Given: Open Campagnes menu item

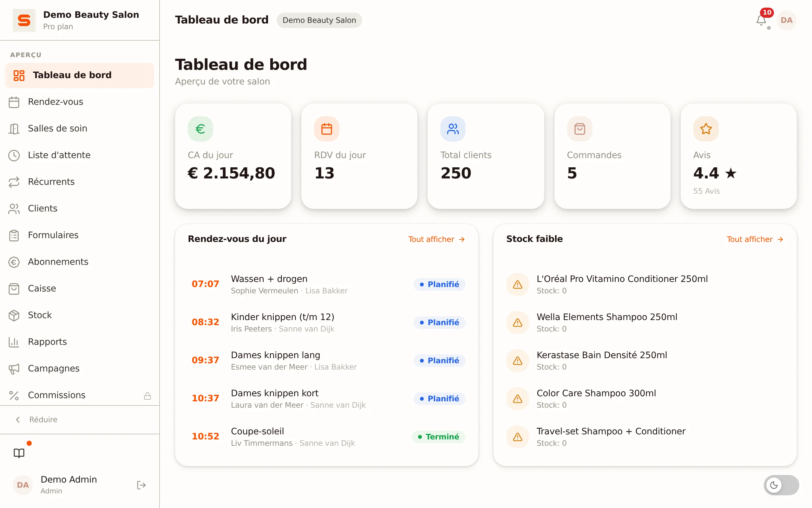Looking at the screenshot, I should [80, 369].
